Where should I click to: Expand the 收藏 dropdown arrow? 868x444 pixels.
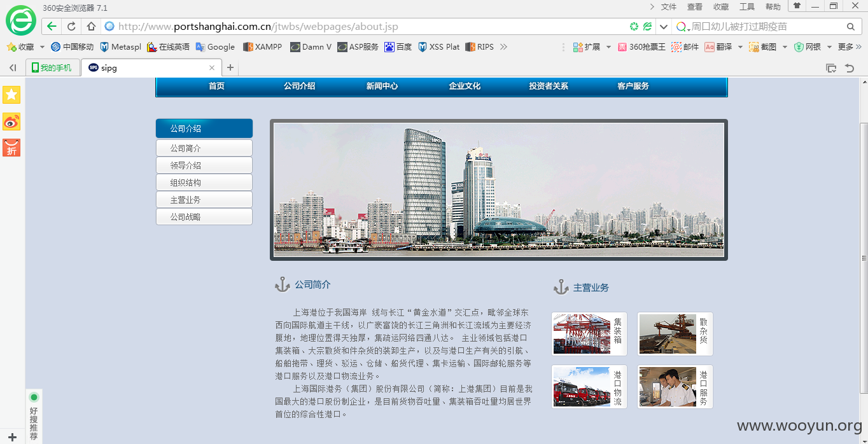click(x=42, y=46)
